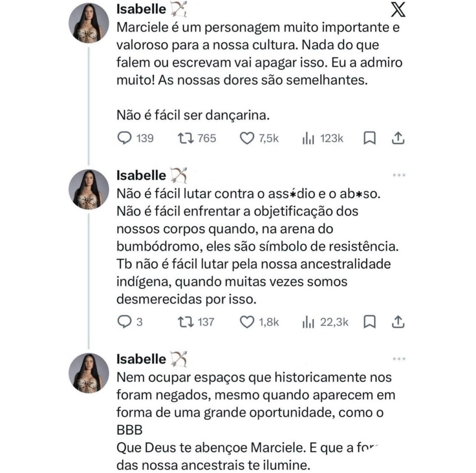The height and width of the screenshot is (473, 476).
Task: Click the X logo icon
Action: pos(397,10)
